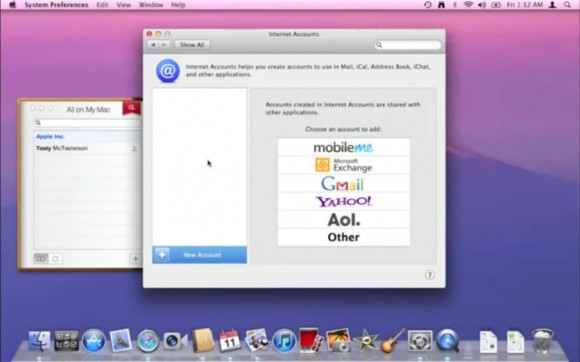Select Aol. account type
The image size is (580, 362).
point(344,220)
